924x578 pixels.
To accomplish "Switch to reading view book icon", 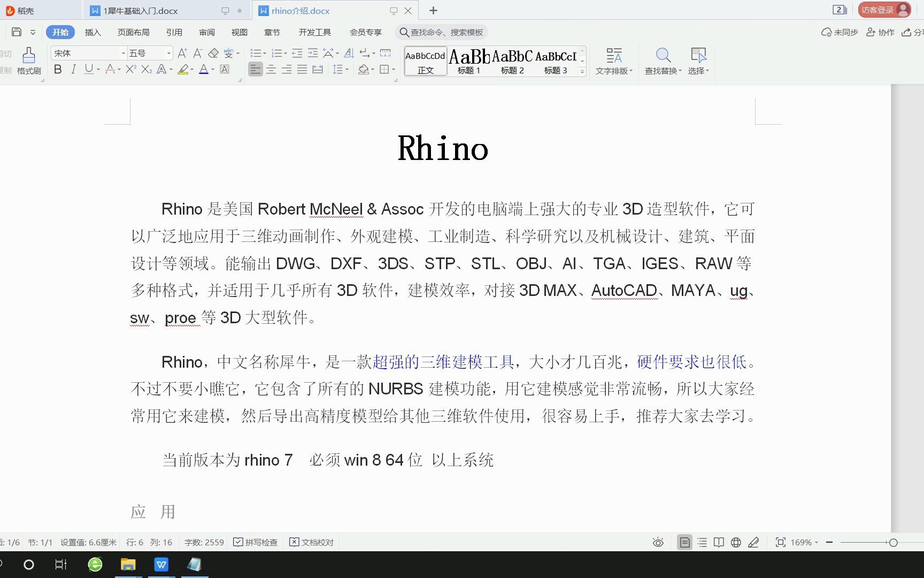I will point(719,542).
